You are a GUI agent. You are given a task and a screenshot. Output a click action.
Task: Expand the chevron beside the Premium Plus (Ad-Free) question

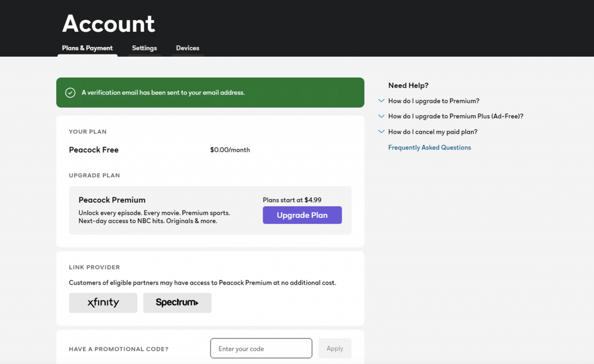[x=381, y=116]
